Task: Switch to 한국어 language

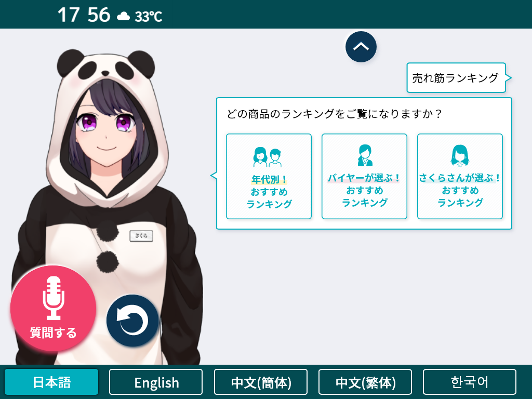Action: pos(470,382)
